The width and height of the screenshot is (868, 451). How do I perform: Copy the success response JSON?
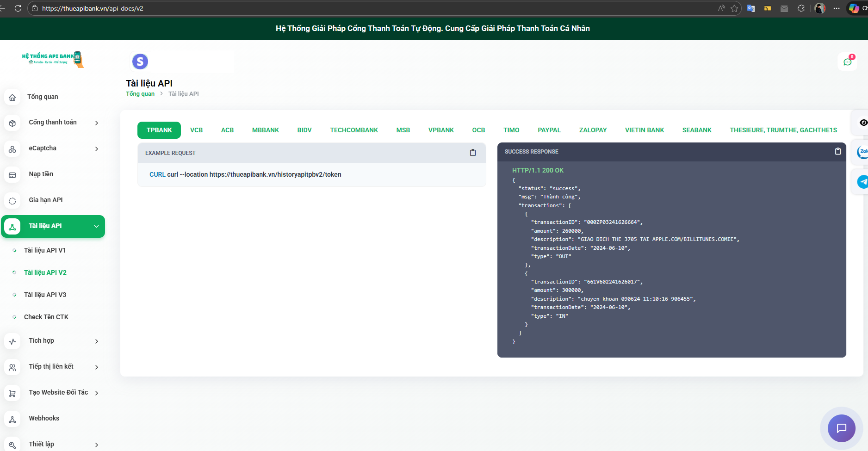point(837,151)
